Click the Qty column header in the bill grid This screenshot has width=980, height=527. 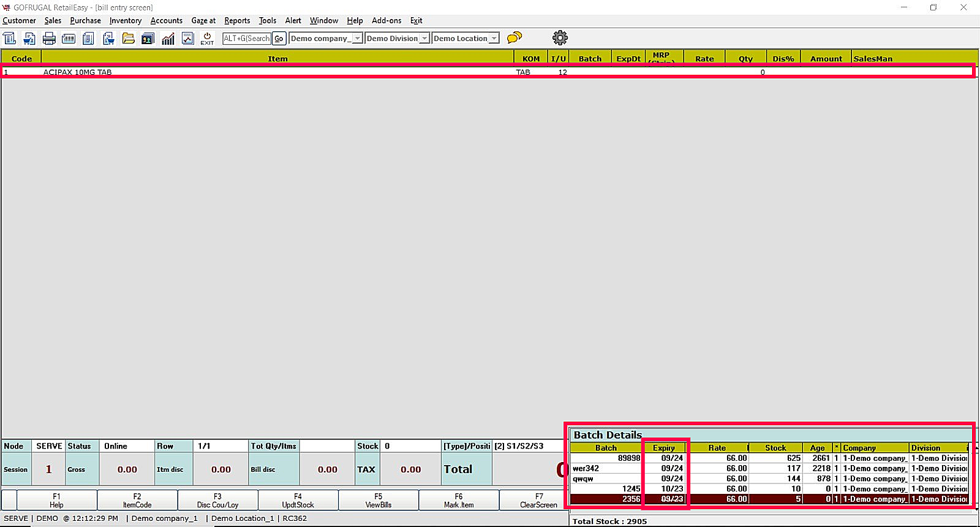745,59
